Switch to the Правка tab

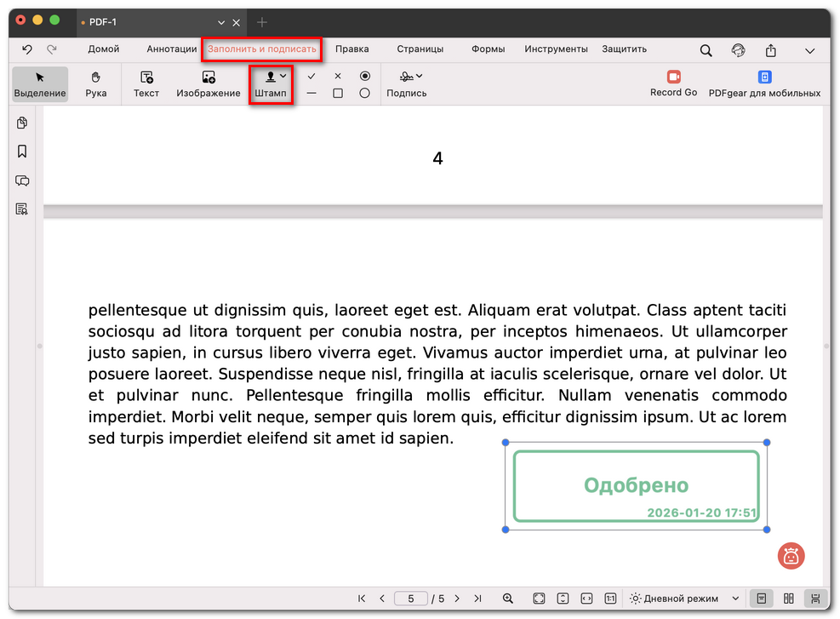[352, 49]
